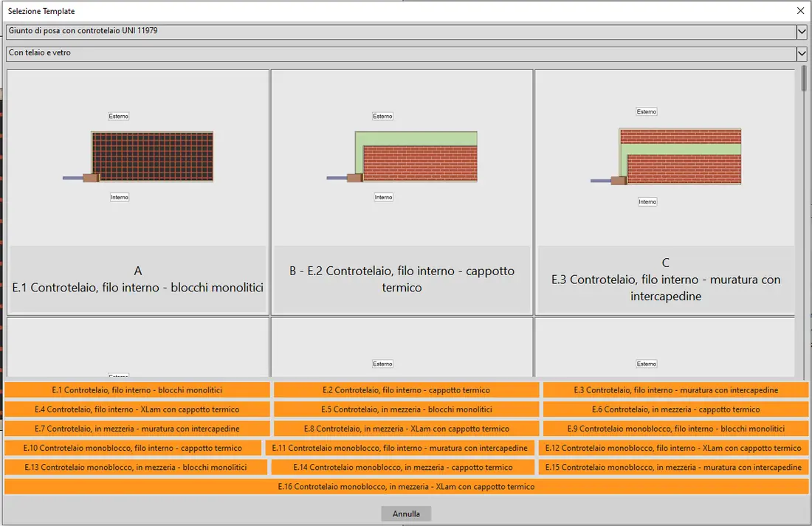Pick E.16 Controtelaio monoblocco, in mezzeria - XLam
The height and width of the screenshot is (526, 812).
point(407,487)
